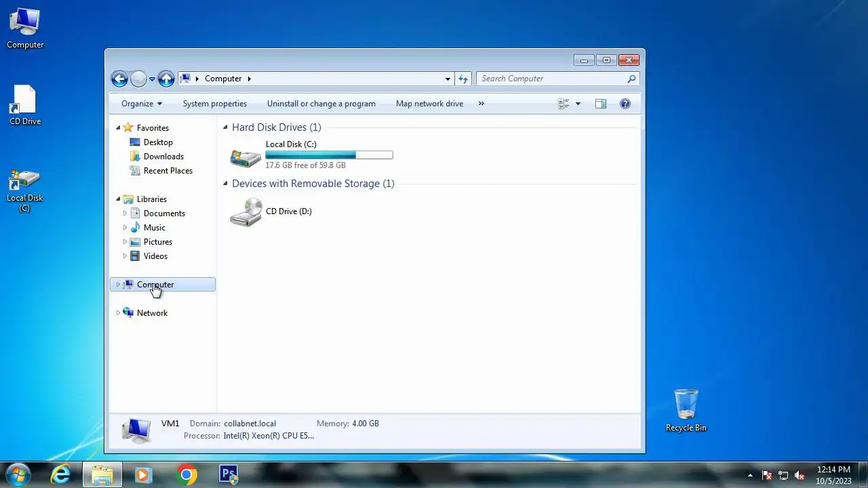Click Windows Explorer taskbar button
The image size is (868, 488).
pyautogui.click(x=102, y=474)
